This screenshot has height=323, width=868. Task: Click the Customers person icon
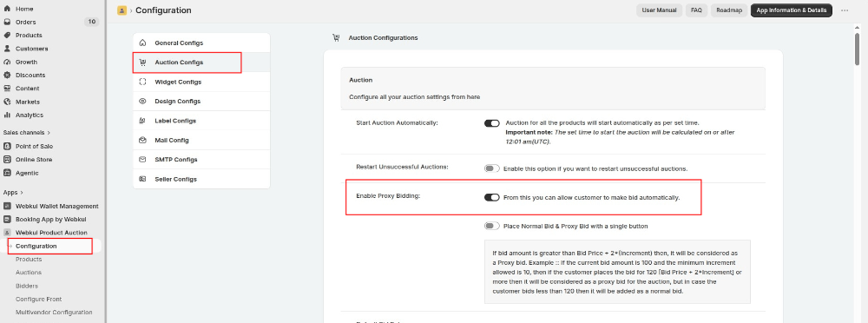(7, 49)
